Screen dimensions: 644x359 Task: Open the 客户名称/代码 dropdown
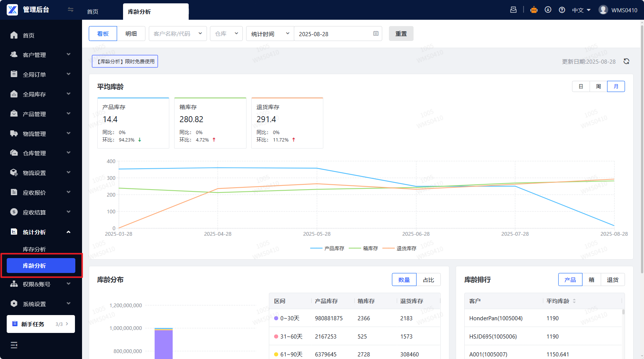178,34
